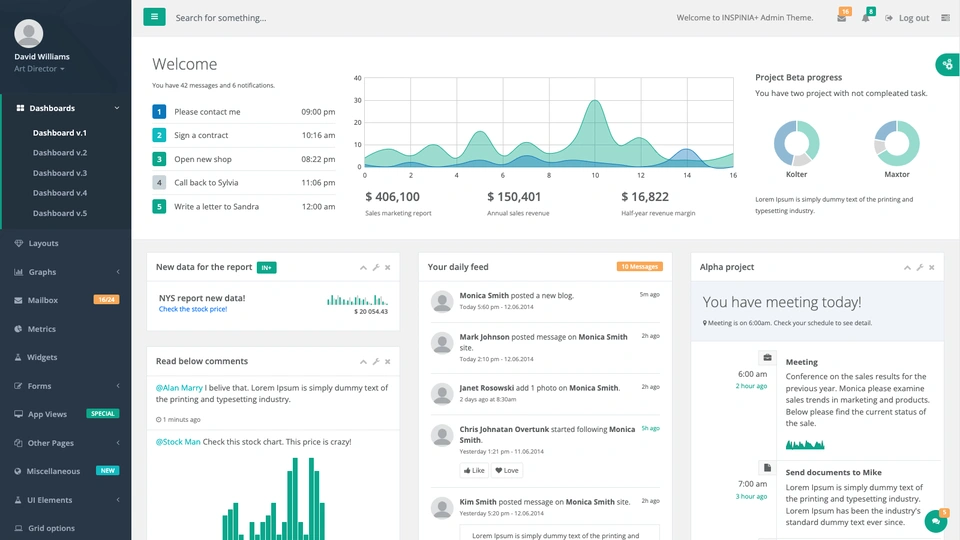Open the envelope messages icon in top bar
This screenshot has height=540, width=960.
[842, 18]
